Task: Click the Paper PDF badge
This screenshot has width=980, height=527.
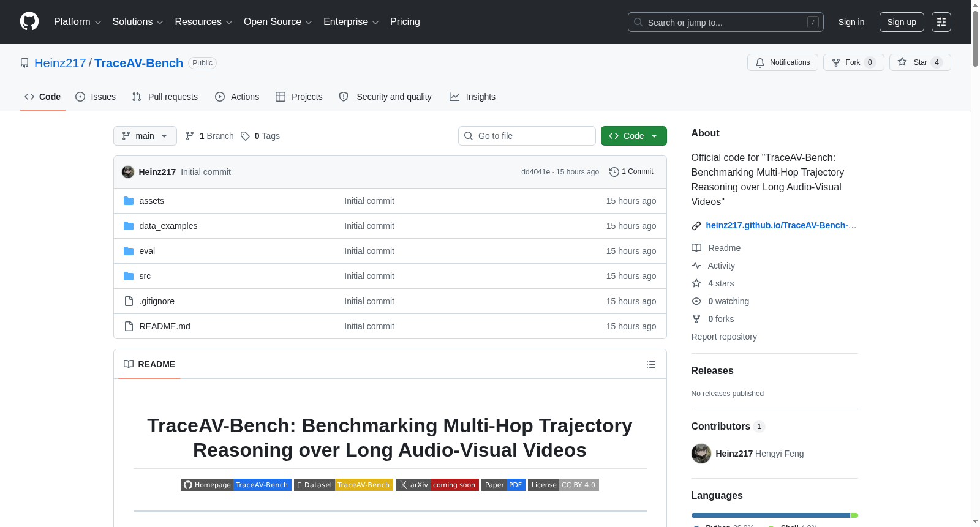Action: click(503, 485)
